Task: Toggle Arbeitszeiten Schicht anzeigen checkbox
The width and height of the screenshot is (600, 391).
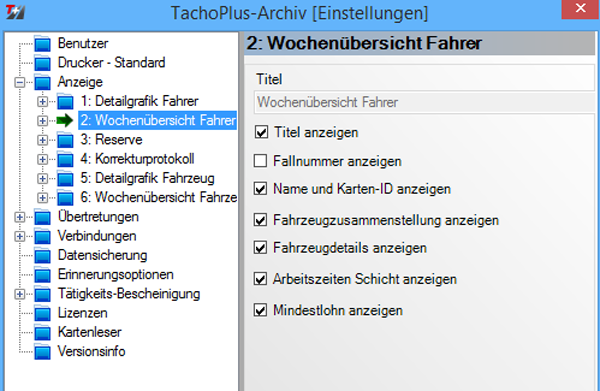Action: (261, 279)
